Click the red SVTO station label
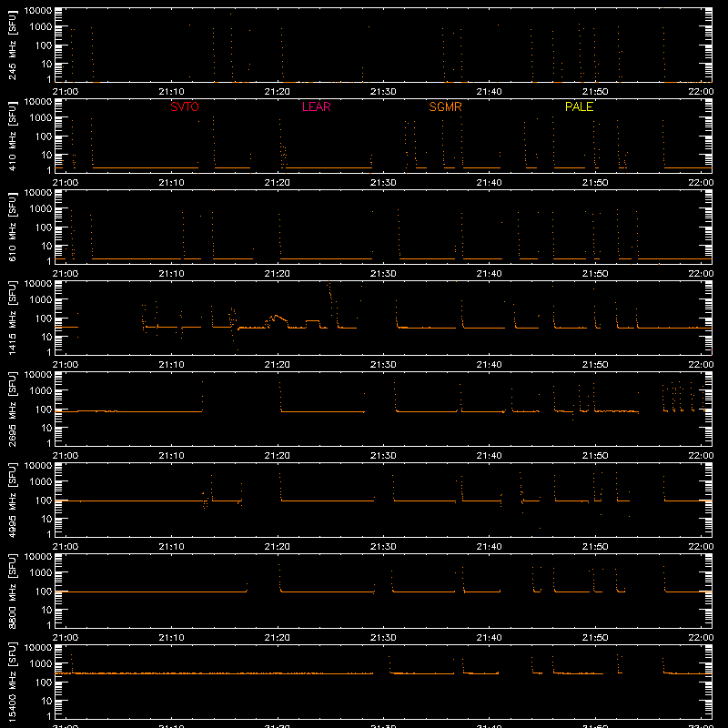 click(185, 106)
